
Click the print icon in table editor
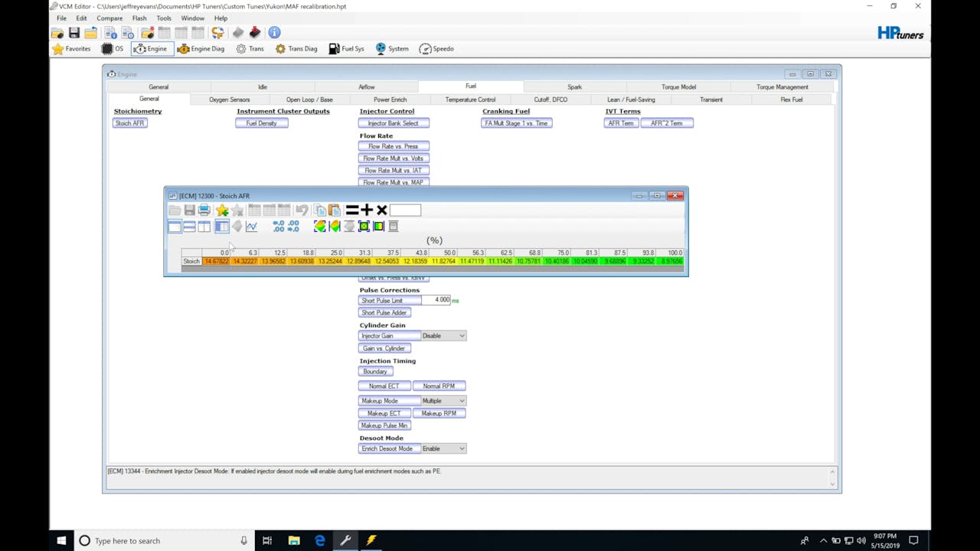204,210
